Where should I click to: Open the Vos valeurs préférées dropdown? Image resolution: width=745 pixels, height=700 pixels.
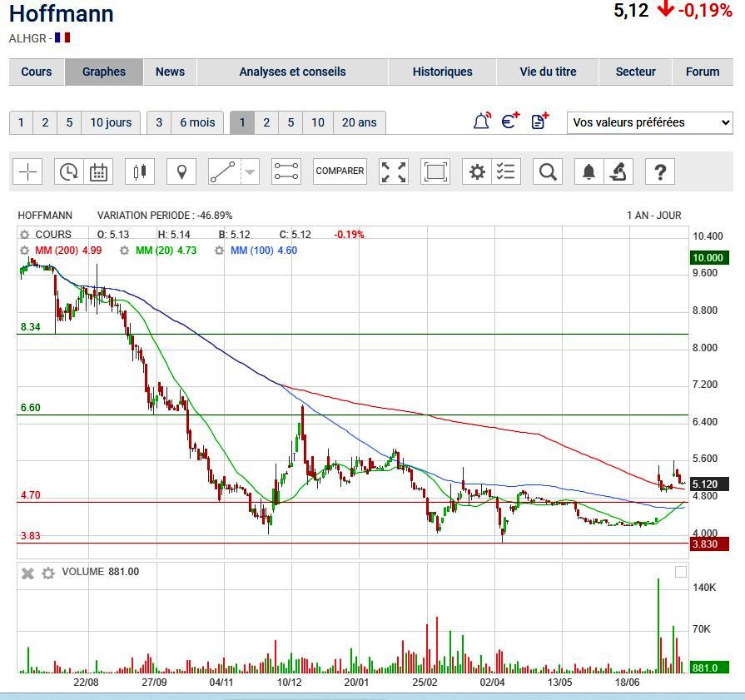[x=650, y=122]
